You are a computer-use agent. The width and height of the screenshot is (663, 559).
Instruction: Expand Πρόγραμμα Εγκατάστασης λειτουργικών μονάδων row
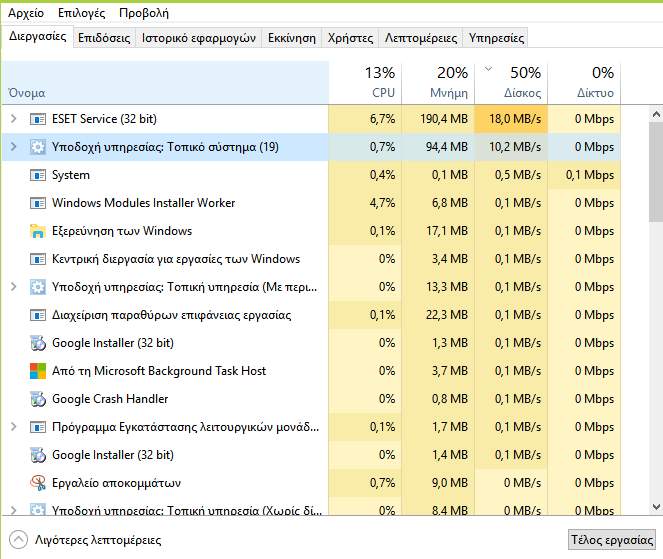click(13, 427)
